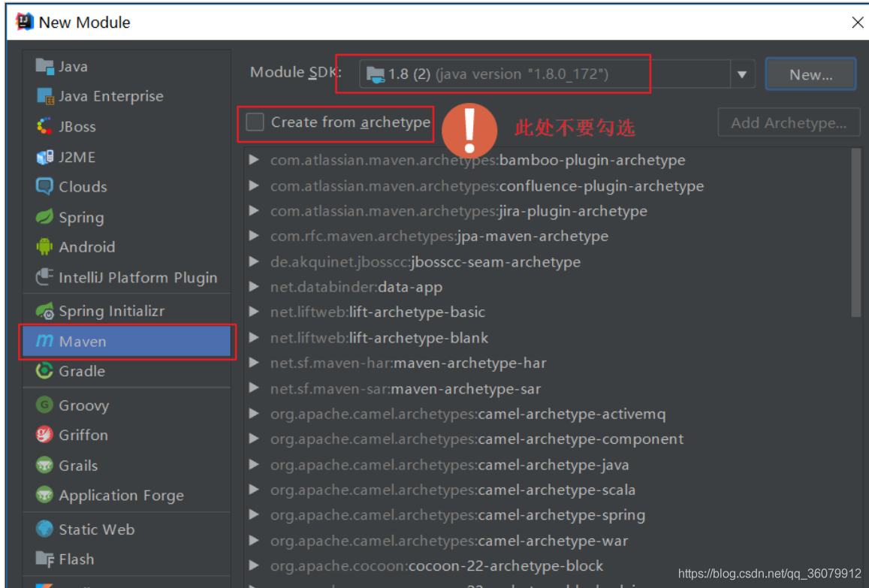The width and height of the screenshot is (869, 588).
Task: Click the Application Forge icon
Action: (44, 494)
